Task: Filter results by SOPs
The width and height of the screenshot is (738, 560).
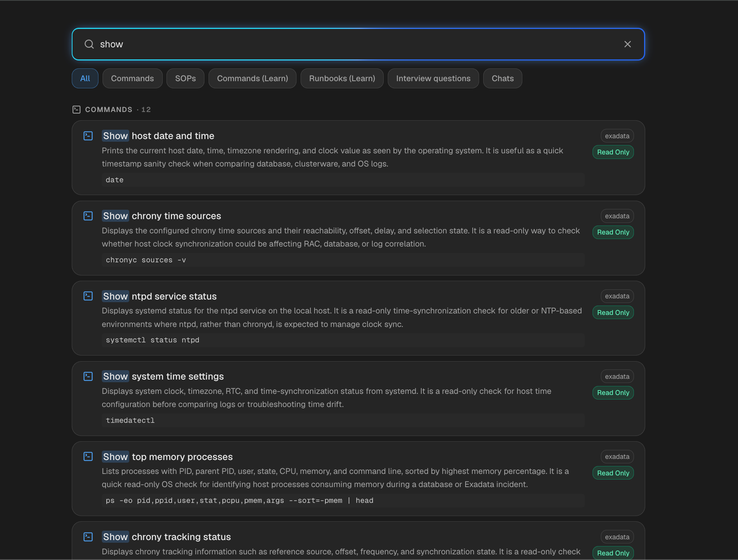Action: click(x=185, y=79)
